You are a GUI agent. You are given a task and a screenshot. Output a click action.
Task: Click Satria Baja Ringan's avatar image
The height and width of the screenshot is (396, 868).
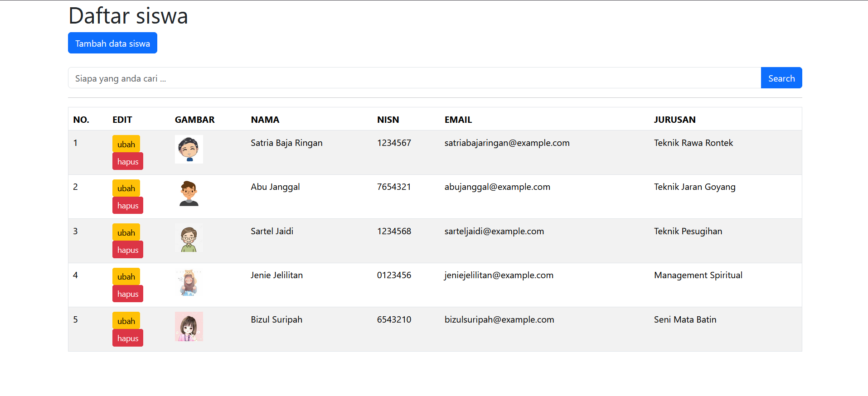pos(189,149)
